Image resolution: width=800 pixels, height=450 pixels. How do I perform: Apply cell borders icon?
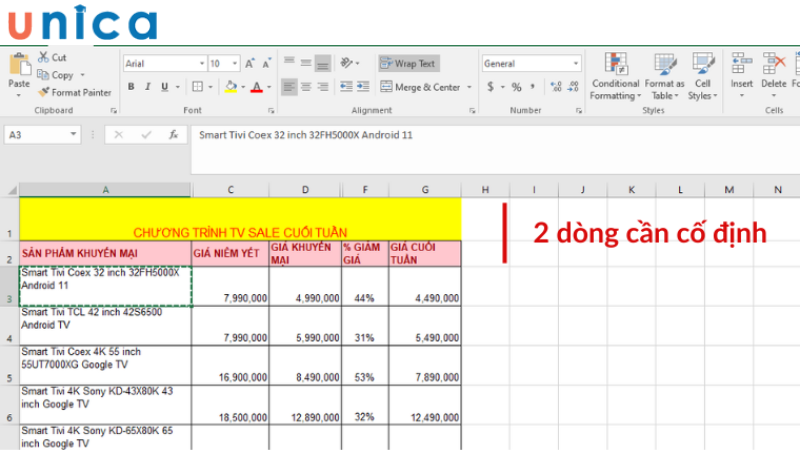pos(197,87)
